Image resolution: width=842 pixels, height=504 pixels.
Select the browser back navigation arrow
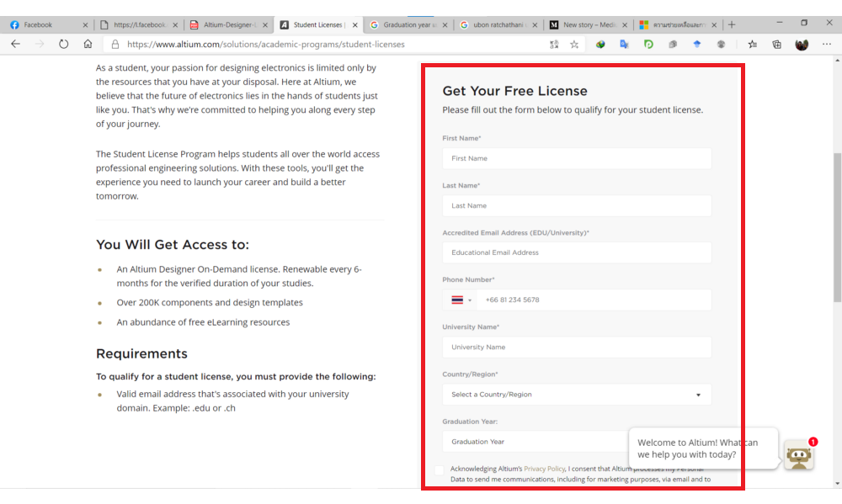(x=15, y=45)
